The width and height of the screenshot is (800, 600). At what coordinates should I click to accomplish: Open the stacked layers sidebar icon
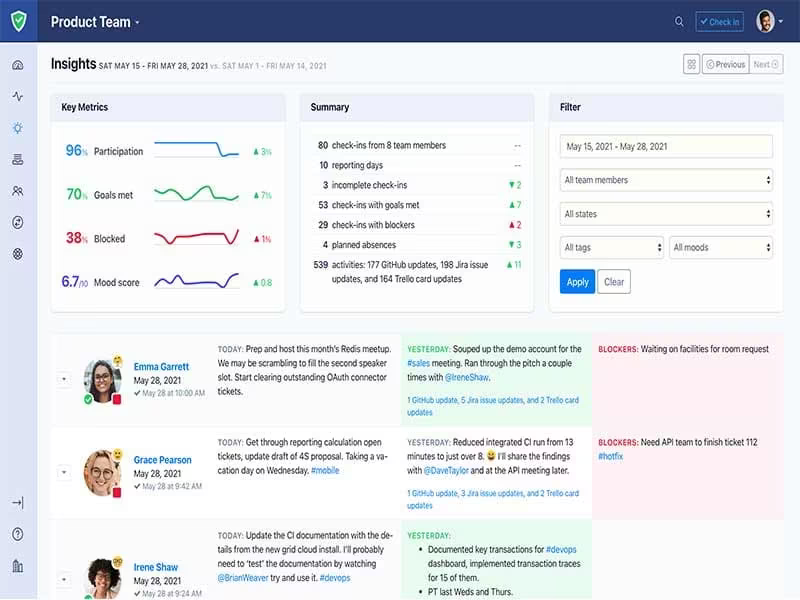pos(18,160)
